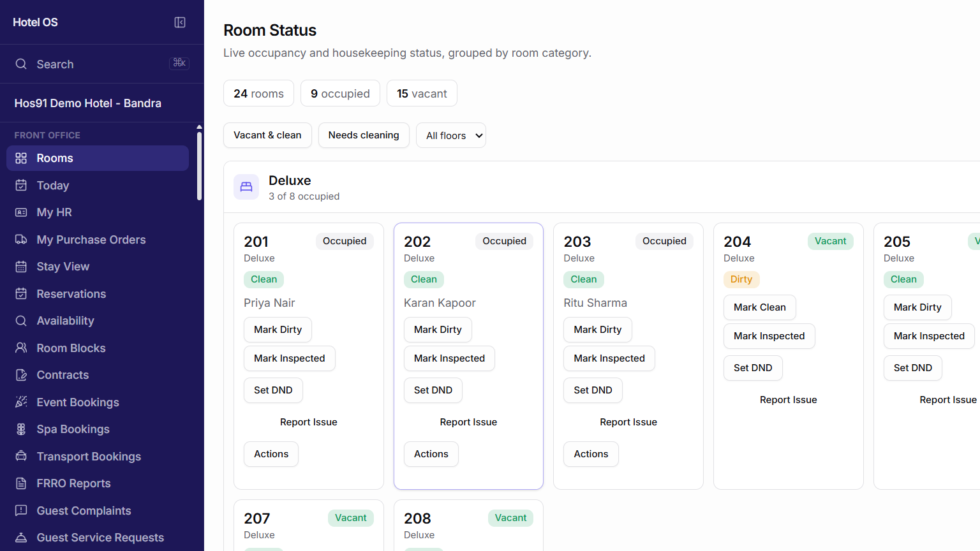Set DND on room 202
The image size is (980, 551).
point(433,390)
